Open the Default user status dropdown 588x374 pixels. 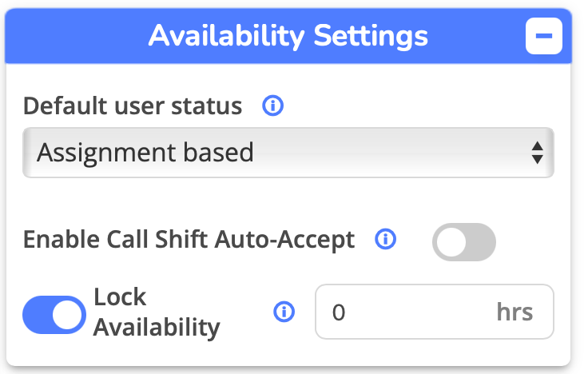point(288,153)
